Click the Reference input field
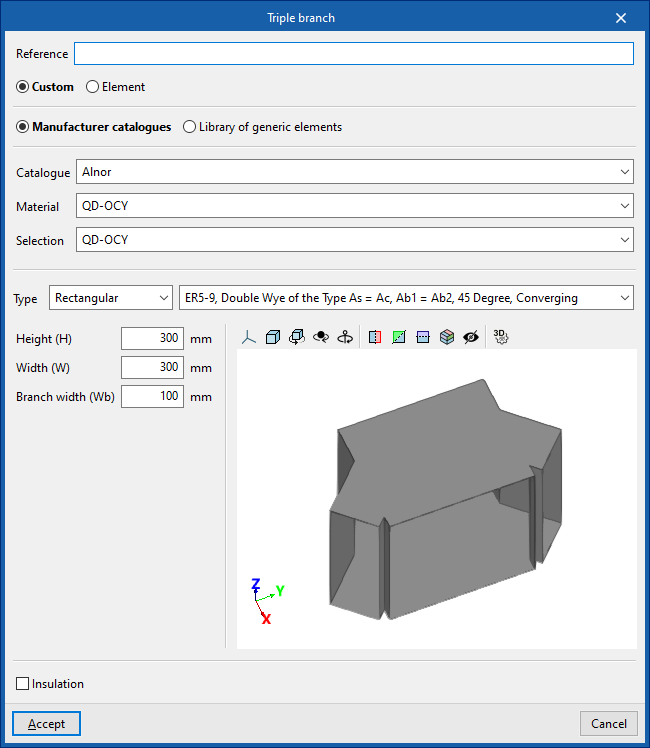Screen dimensions: 650x748 click(x=354, y=53)
